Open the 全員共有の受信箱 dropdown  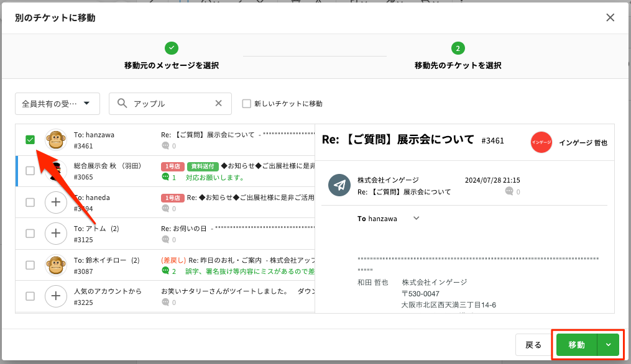57,104
